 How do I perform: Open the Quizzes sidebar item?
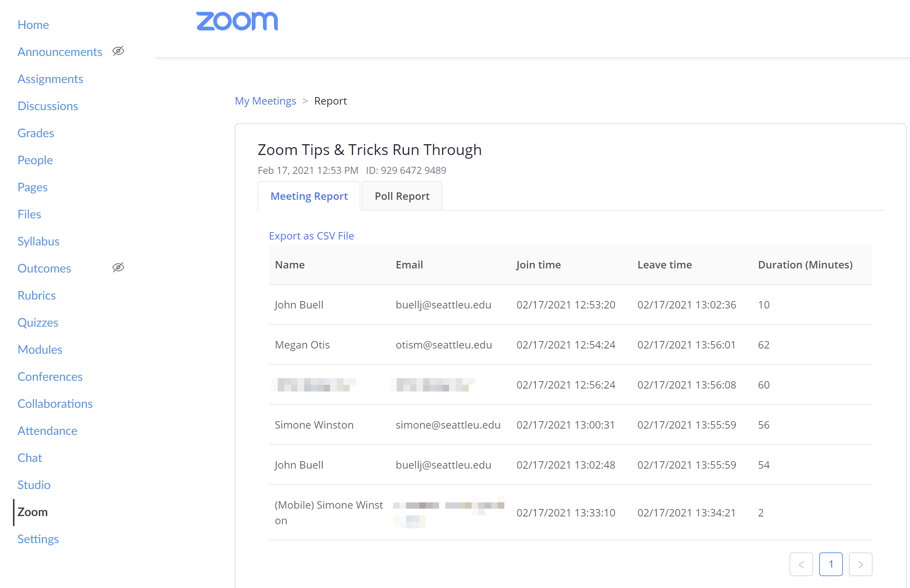pyautogui.click(x=38, y=322)
